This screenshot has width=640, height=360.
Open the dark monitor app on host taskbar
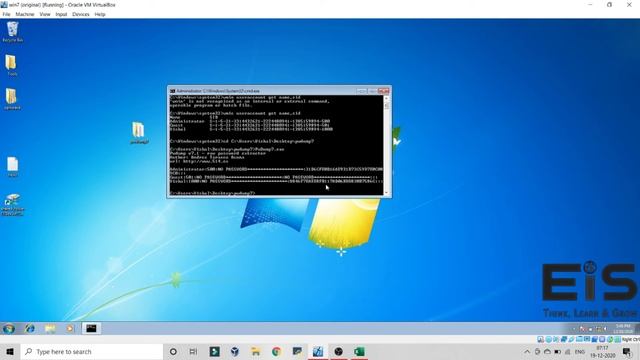(x=297, y=351)
